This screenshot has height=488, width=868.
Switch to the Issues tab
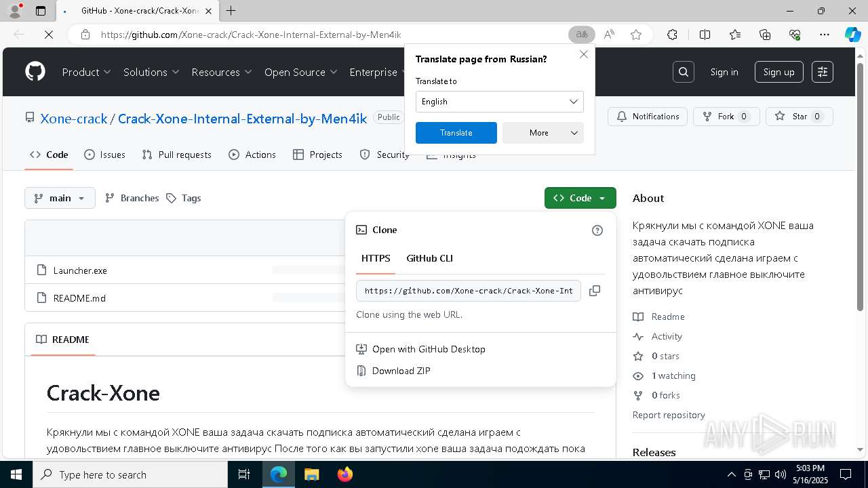104,155
